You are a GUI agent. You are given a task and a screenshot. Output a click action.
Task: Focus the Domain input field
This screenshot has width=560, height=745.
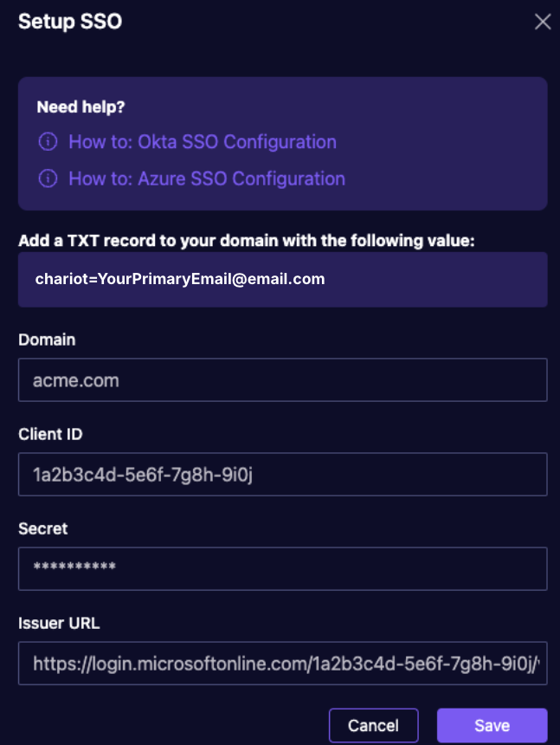coord(283,380)
